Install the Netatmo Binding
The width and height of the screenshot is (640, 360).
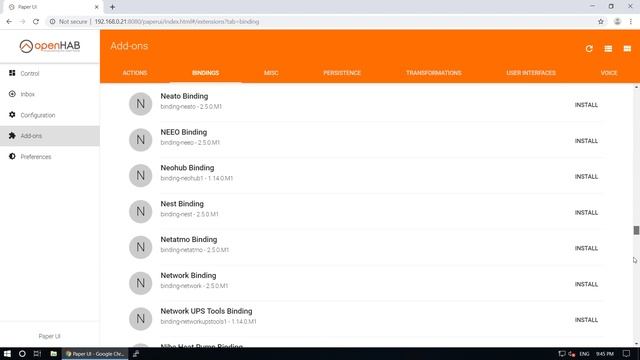point(586,248)
